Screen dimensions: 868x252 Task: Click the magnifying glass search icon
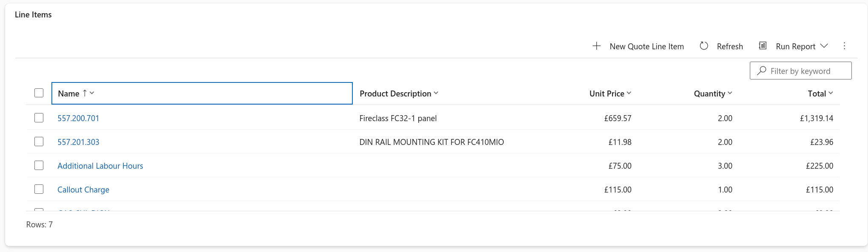click(x=762, y=70)
